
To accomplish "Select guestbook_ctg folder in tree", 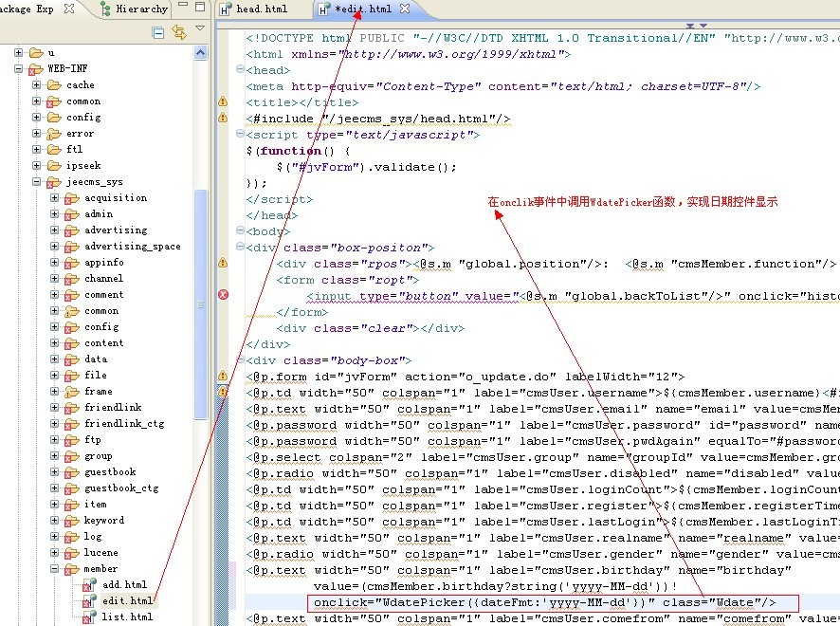I will [121, 488].
